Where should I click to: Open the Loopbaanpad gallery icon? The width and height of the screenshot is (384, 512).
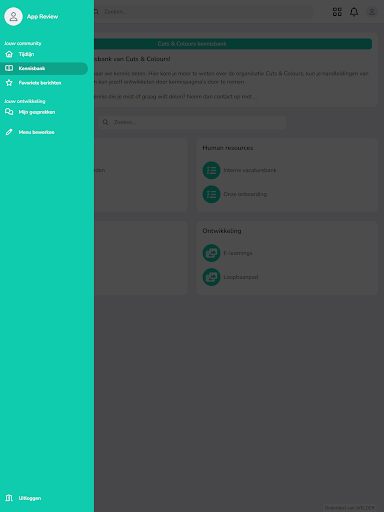click(211, 277)
